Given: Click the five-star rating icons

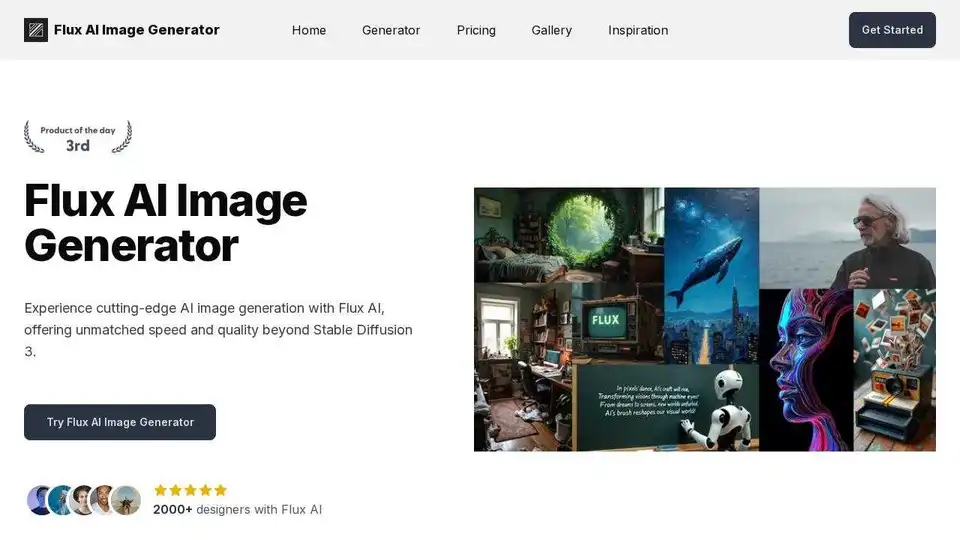Looking at the screenshot, I should [190, 490].
